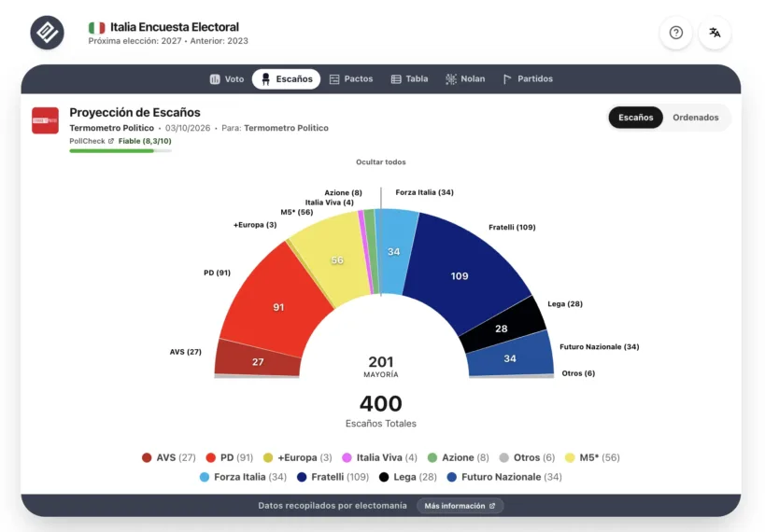Click Ocultar todos to hide all parties

point(380,161)
